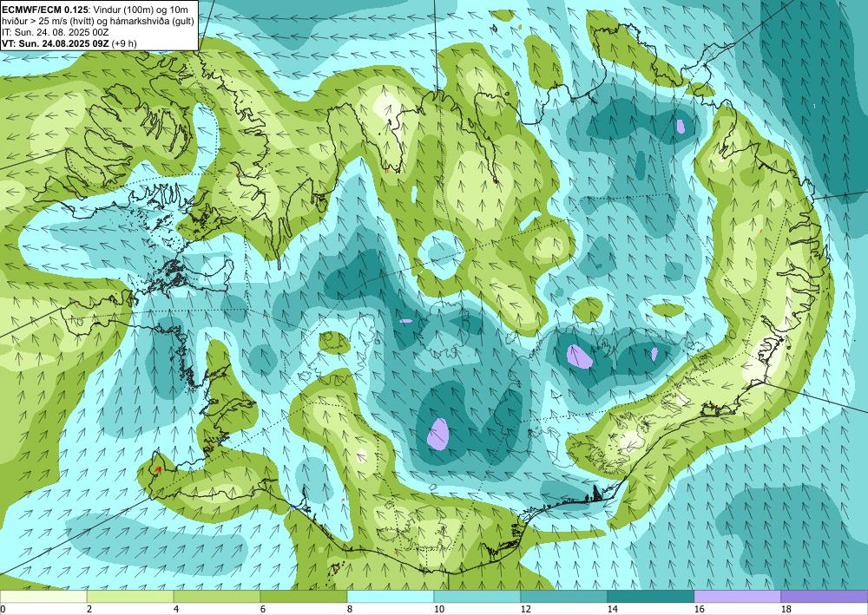
Task: Click the legend scale label '8'
Action: click(350, 609)
